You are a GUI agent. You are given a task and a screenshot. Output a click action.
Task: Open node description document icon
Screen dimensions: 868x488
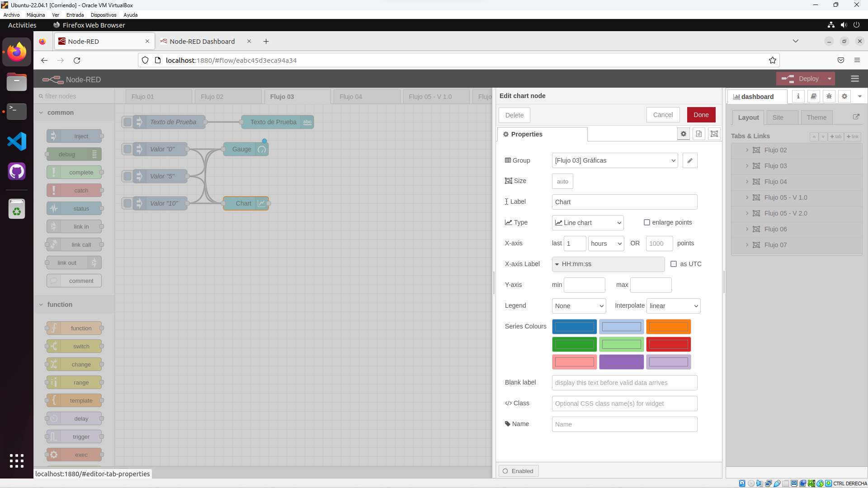coord(699,134)
